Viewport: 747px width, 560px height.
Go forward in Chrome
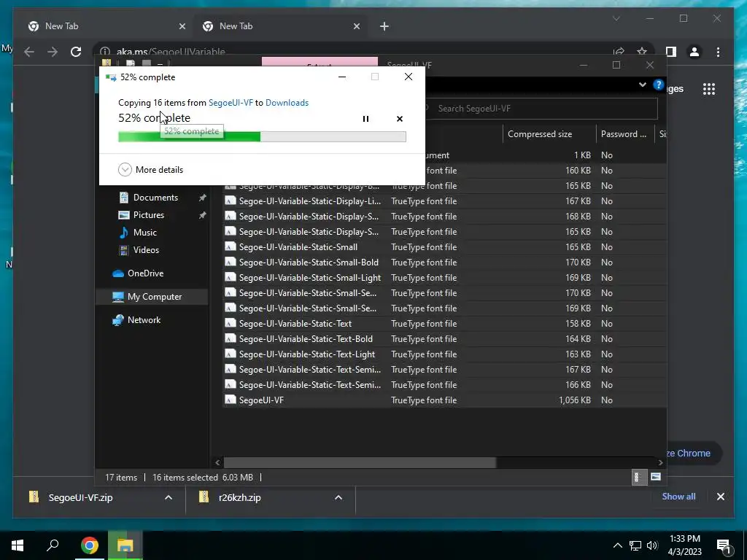pyautogui.click(x=53, y=52)
